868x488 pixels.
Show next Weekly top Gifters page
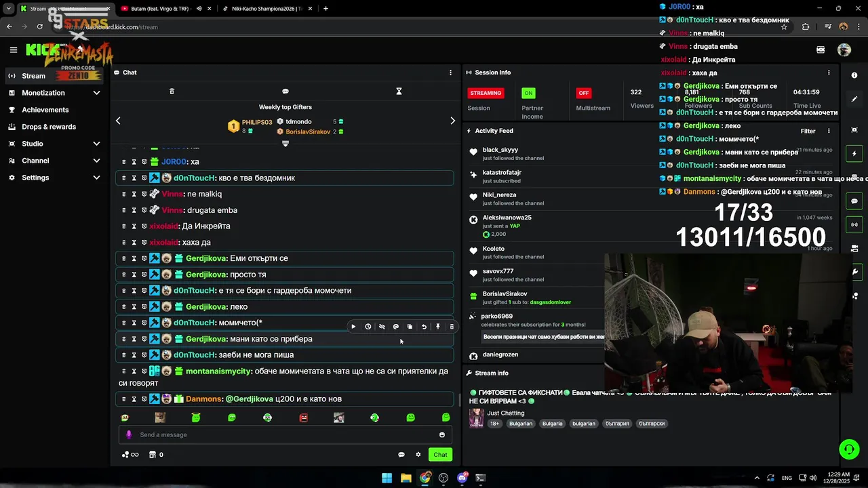point(453,121)
